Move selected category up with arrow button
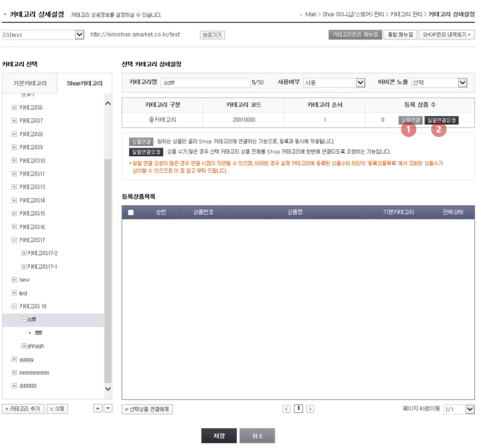Image resolution: width=481 pixels, height=448 pixels. pyautogui.click(x=98, y=408)
